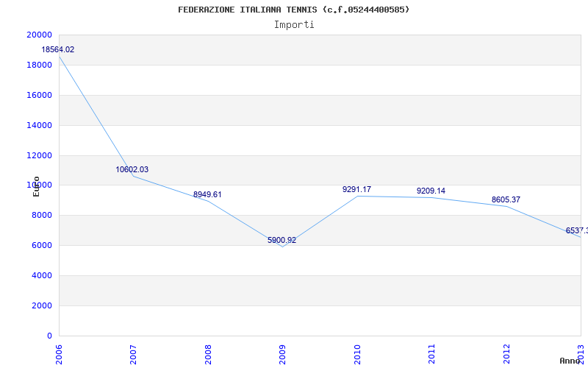Click the data label 8605.37
588x368 pixels.
[506, 199]
